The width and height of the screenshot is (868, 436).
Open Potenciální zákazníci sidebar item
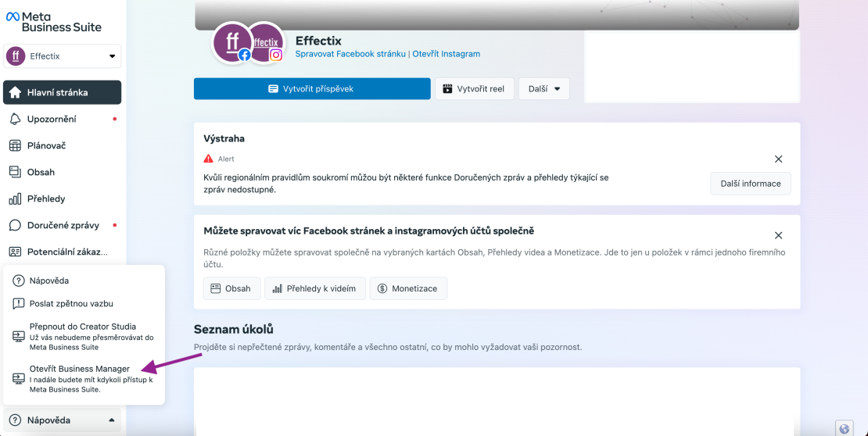pyautogui.click(x=62, y=252)
